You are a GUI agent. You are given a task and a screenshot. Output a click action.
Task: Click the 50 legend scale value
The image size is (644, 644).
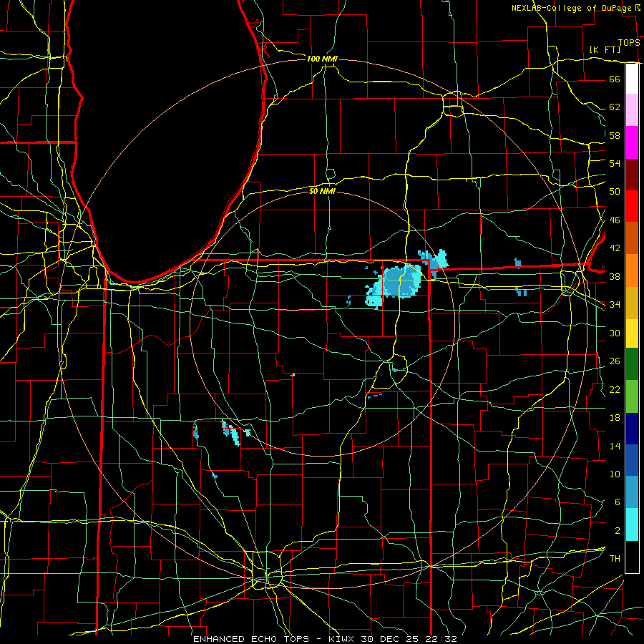(x=615, y=192)
